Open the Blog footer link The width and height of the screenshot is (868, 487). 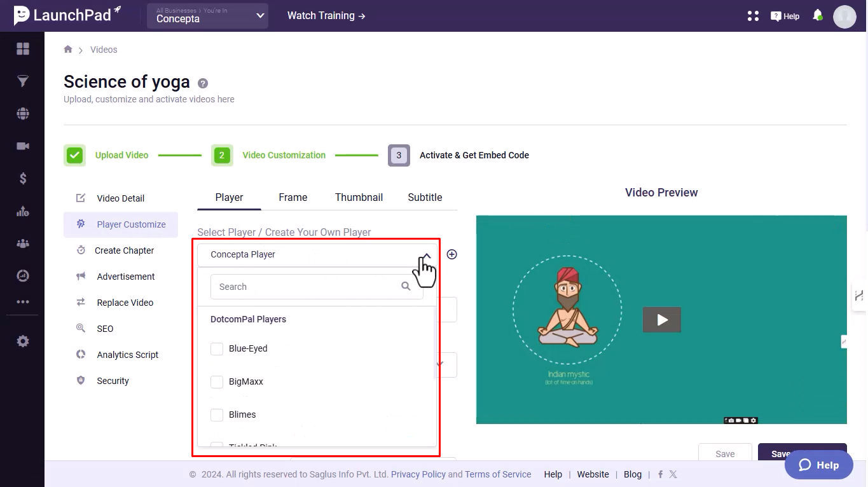(x=633, y=474)
